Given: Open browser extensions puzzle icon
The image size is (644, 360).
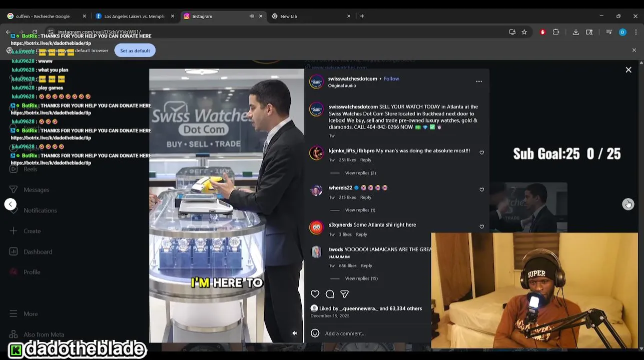Looking at the screenshot, I should pos(556,32).
